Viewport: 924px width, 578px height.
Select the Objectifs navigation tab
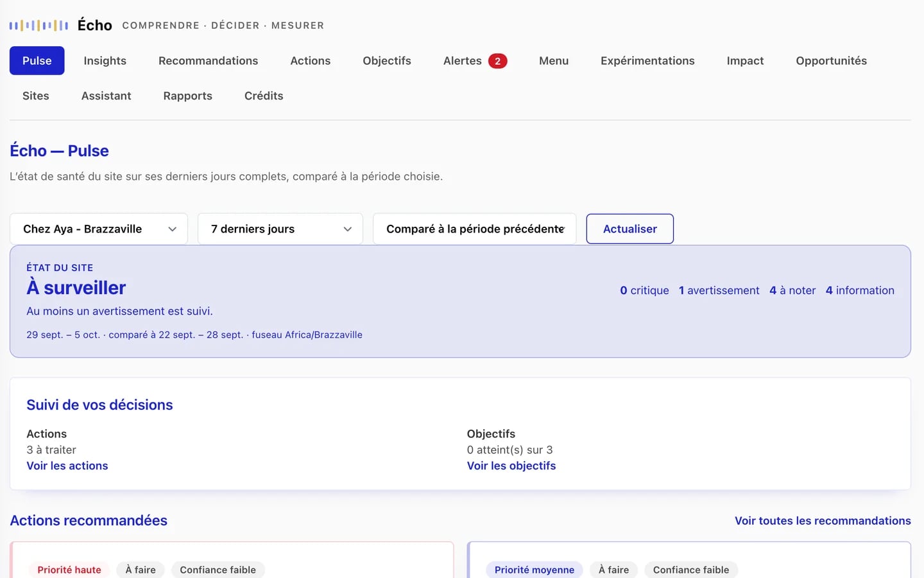[387, 60]
